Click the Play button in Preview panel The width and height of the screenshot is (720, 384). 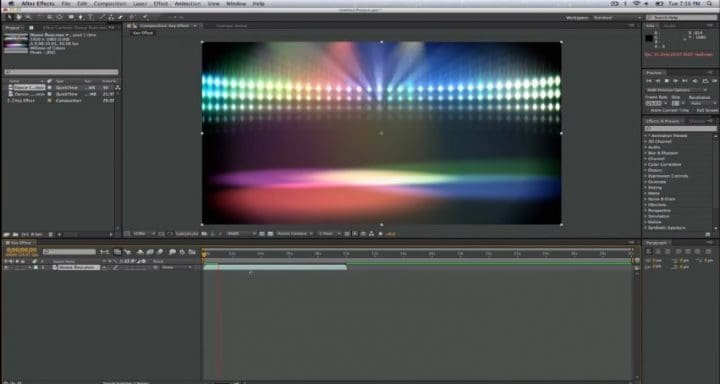click(x=667, y=81)
